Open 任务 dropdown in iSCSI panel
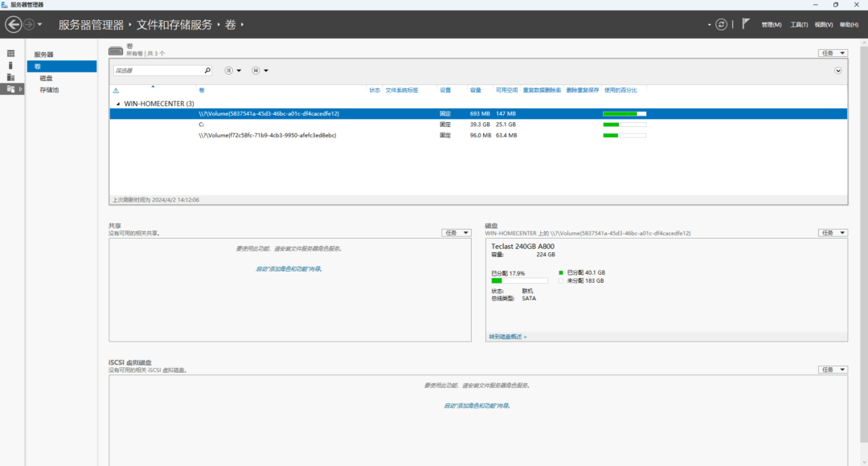The image size is (868, 466). point(833,370)
